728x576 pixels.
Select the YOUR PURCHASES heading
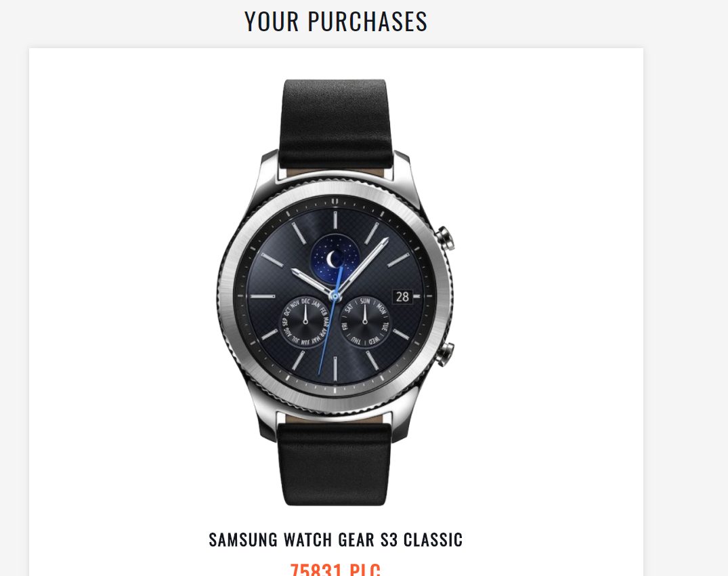click(x=336, y=22)
